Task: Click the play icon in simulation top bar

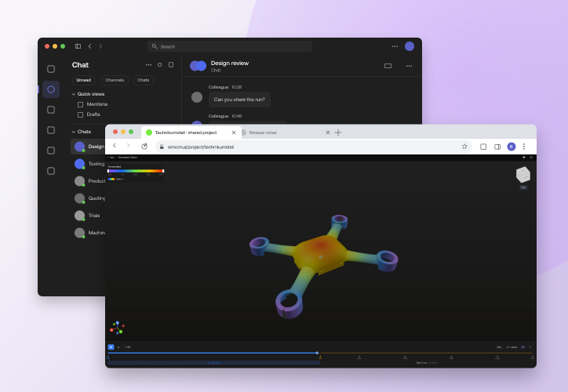Action: coord(524,158)
